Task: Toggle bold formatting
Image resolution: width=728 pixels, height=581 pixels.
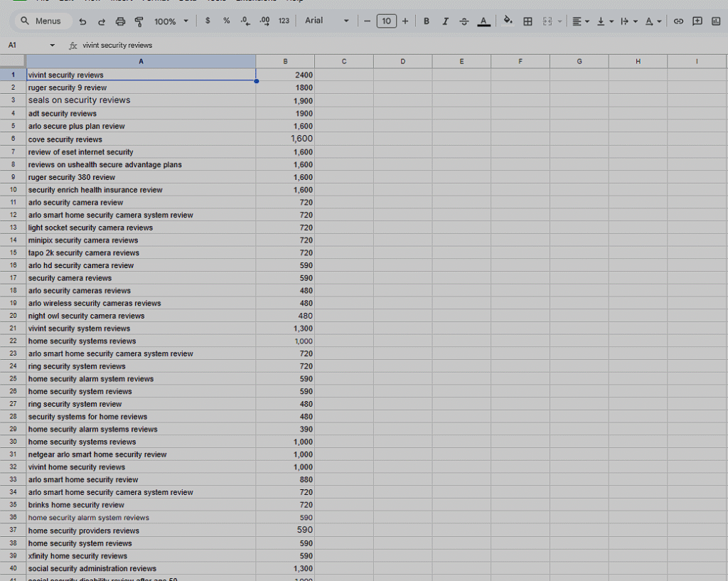Action: (x=427, y=21)
